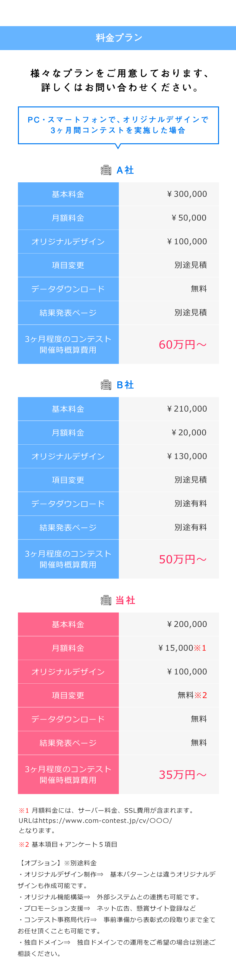Screen dimensions: 236x980
Task: Click the 50万円〜 estimate for B社
Action: [x=183, y=559]
